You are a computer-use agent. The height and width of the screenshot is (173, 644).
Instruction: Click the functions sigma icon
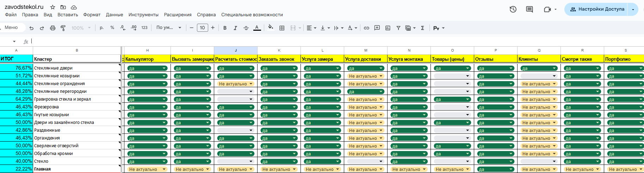(422, 28)
